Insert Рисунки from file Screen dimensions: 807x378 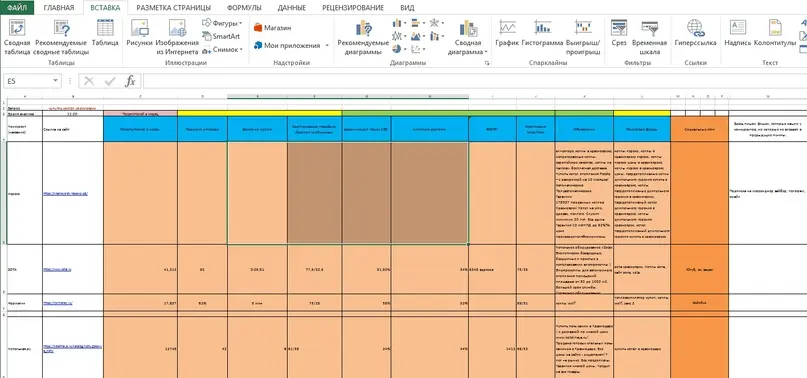click(x=139, y=32)
